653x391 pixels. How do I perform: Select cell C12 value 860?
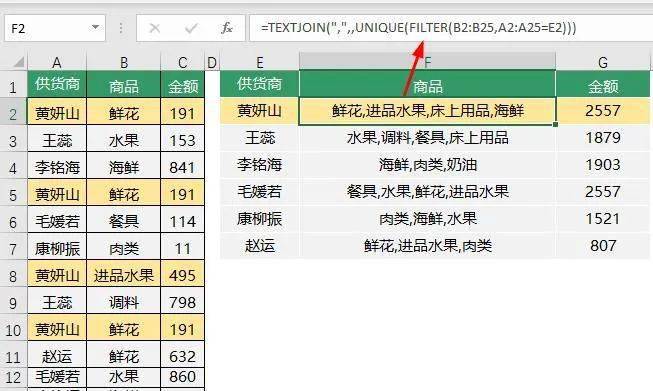tap(182, 377)
